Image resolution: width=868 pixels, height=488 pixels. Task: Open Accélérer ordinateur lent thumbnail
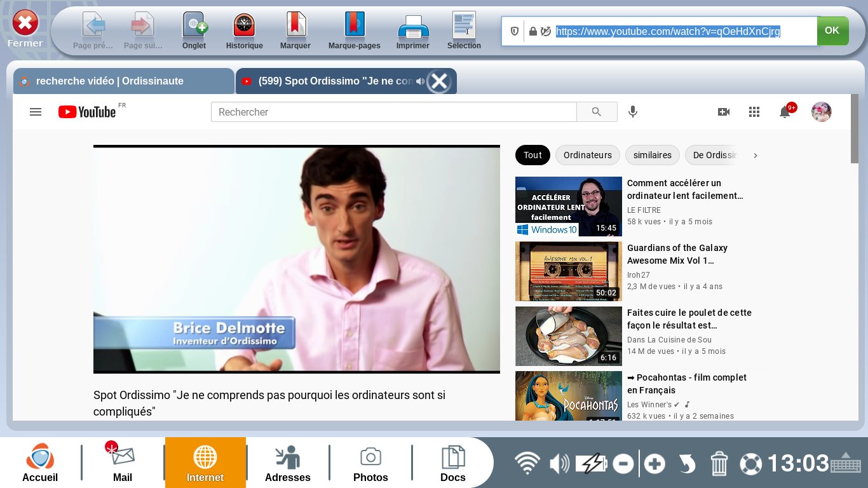[x=569, y=207]
